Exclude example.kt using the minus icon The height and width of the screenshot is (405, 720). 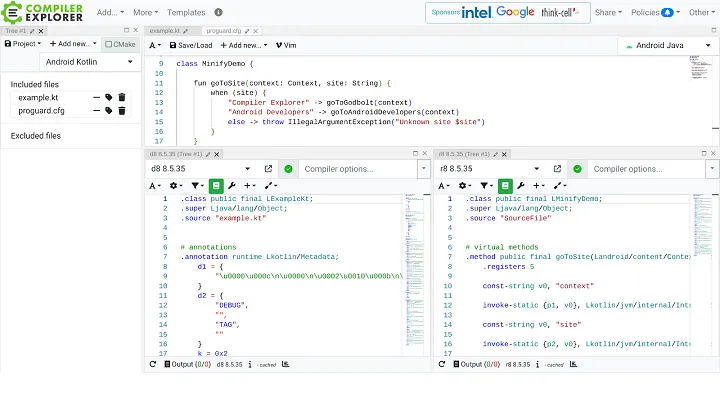point(96,97)
